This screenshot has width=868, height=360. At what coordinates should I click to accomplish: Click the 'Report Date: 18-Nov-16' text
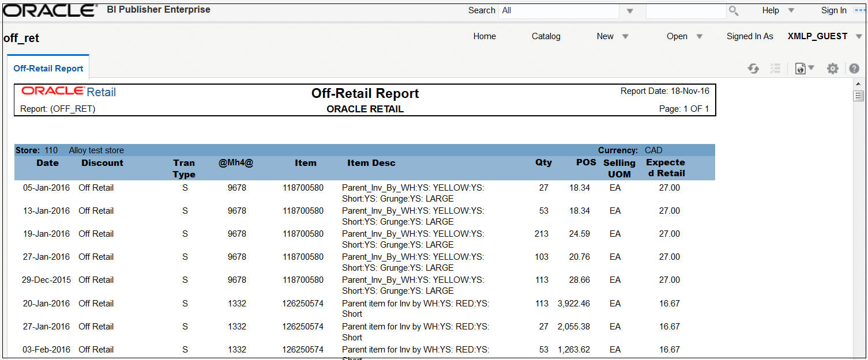[665, 91]
